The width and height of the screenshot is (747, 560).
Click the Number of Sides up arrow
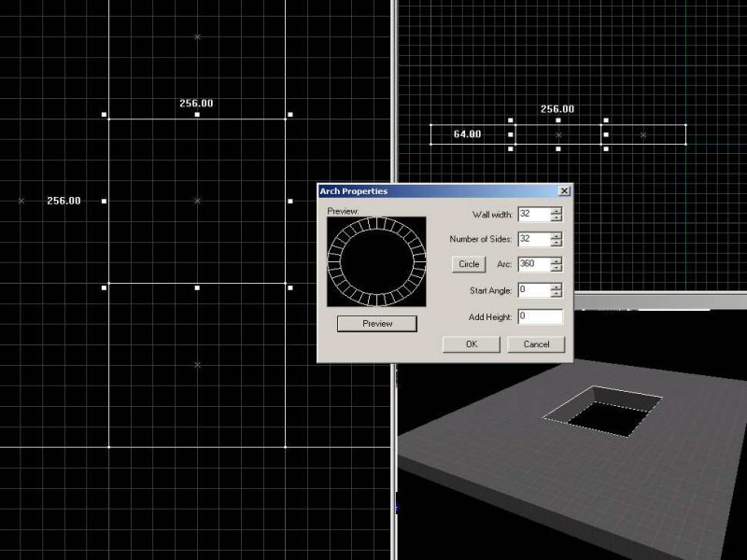(x=557, y=235)
